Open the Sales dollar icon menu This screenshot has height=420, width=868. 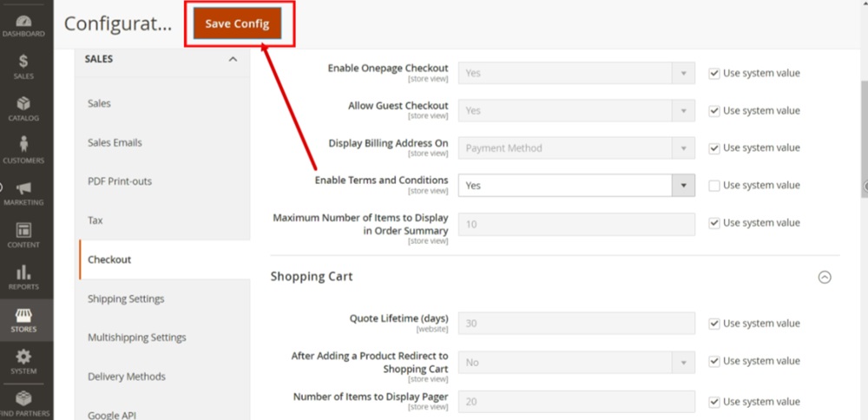pos(23,66)
